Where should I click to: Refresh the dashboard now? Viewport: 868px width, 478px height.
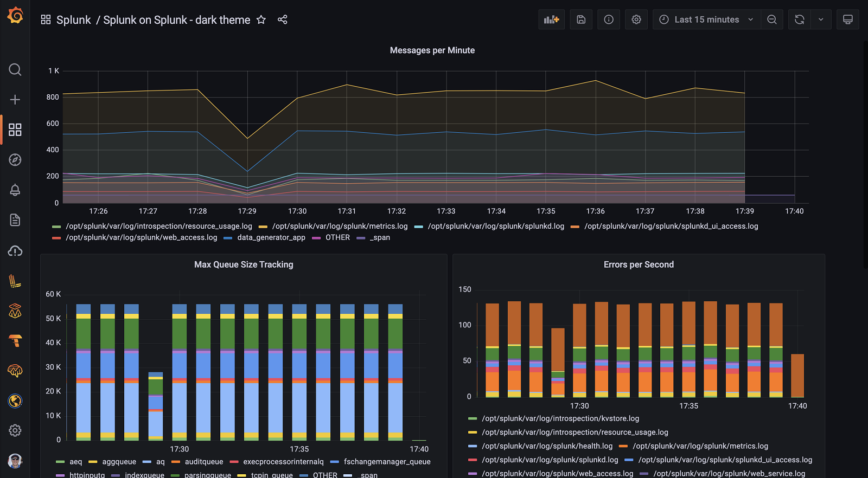coord(800,20)
